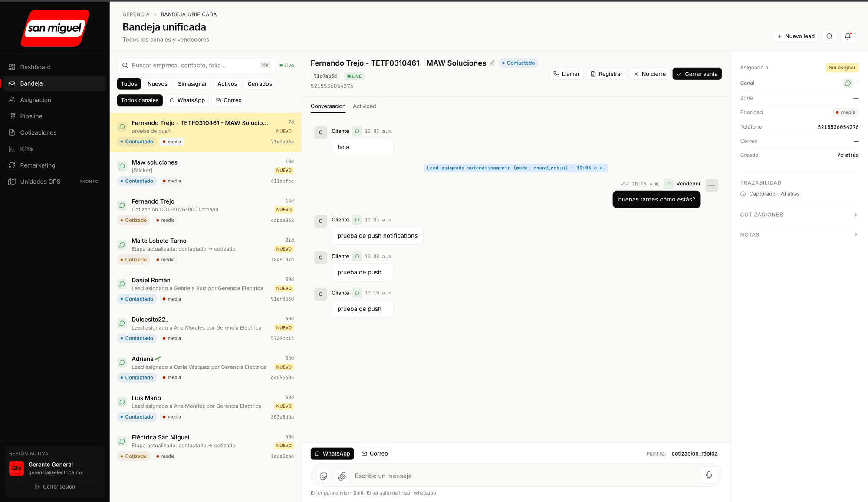This screenshot has width=868, height=502.
Task: Filter the list by Correo channel
Action: pyautogui.click(x=229, y=100)
